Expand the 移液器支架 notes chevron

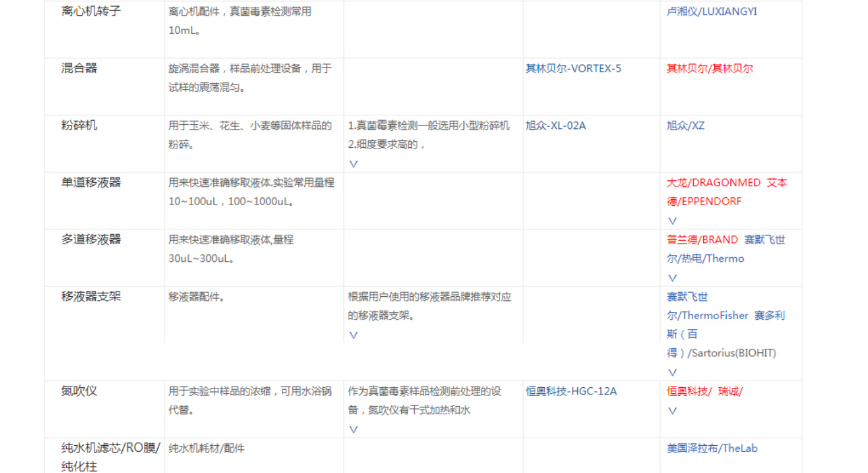coord(353,335)
